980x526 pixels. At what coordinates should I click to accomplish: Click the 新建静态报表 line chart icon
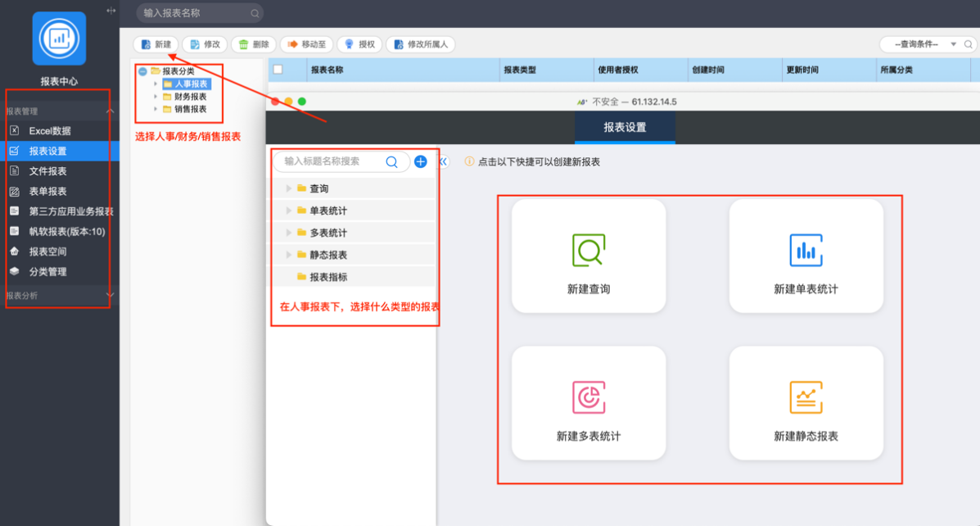pos(806,397)
